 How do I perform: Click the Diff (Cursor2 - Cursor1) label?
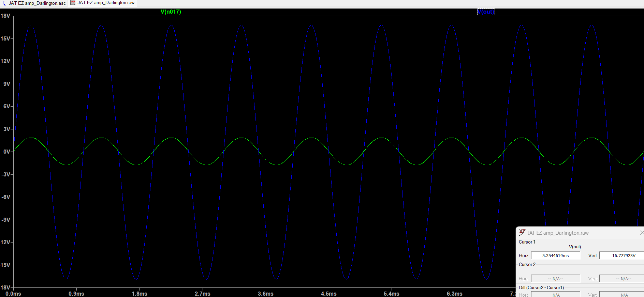[541, 287]
